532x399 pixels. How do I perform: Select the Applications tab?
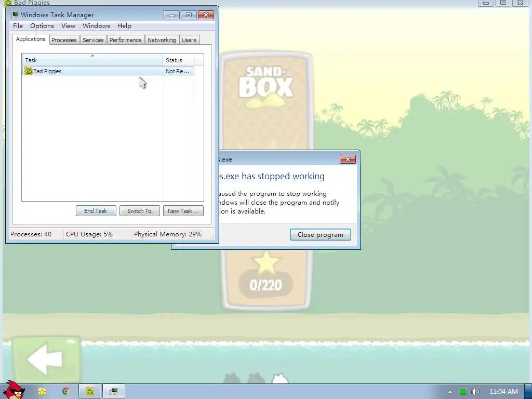[x=31, y=39]
